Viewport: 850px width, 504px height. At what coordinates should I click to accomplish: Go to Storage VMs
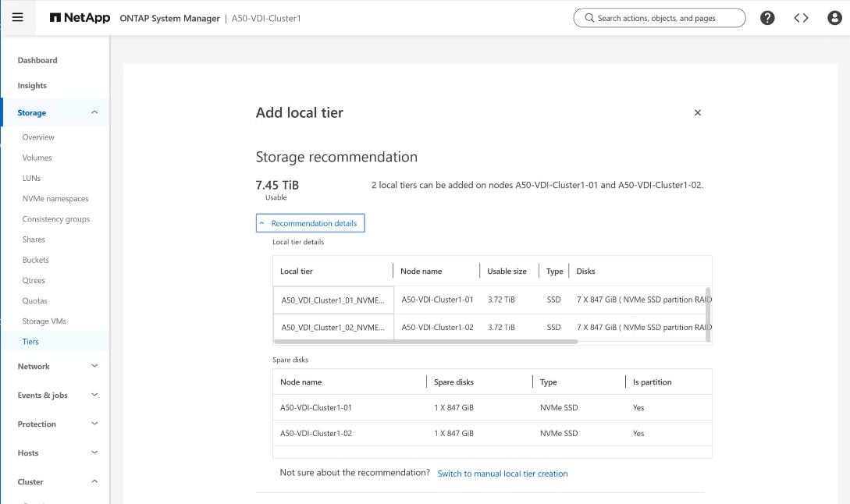pos(44,321)
